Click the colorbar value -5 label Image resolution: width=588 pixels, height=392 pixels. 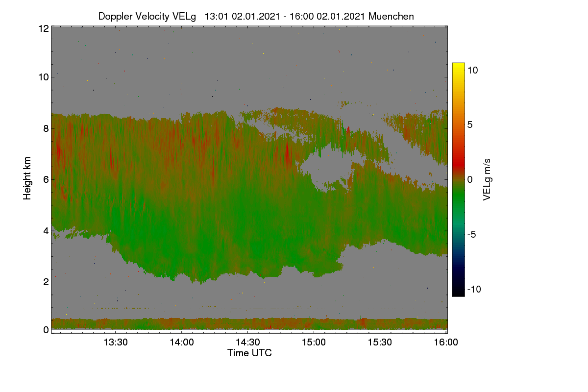(x=471, y=234)
